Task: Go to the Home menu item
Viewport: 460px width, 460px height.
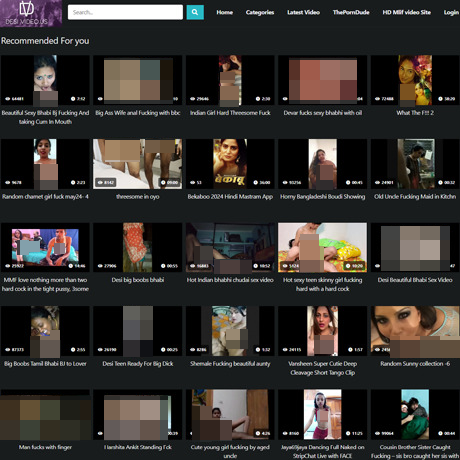Action: (x=224, y=12)
